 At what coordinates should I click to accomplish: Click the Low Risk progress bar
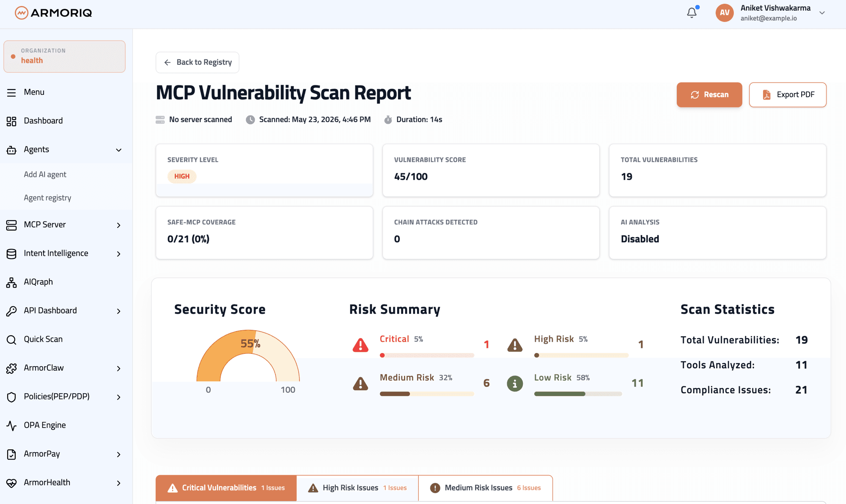[578, 394]
